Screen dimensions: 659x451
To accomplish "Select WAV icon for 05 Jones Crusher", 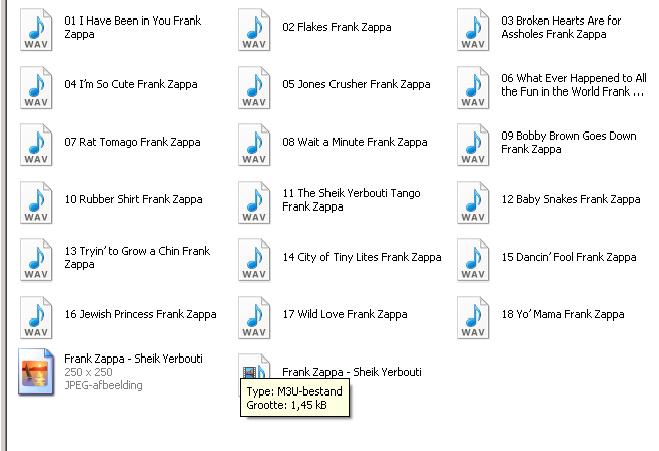I will (254, 87).
